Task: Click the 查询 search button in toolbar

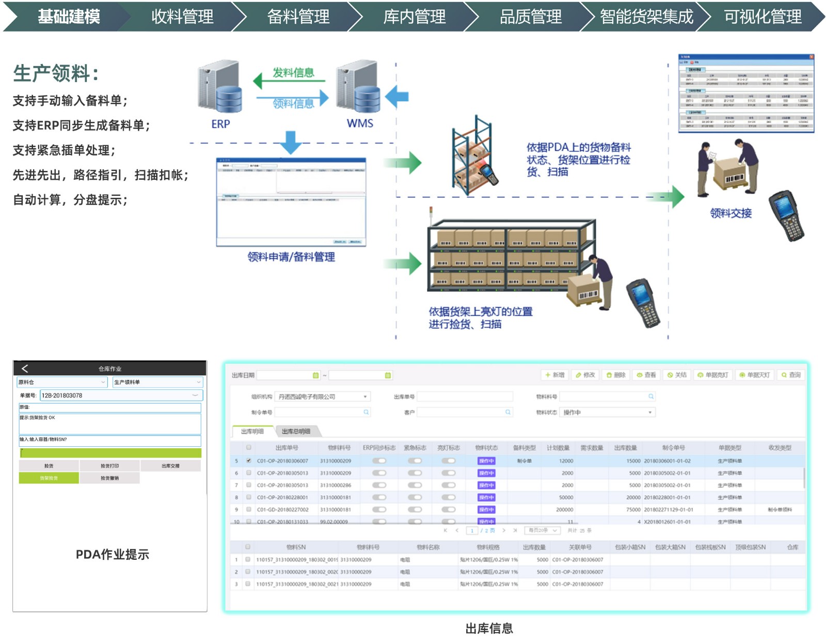Action: (791, 375)
